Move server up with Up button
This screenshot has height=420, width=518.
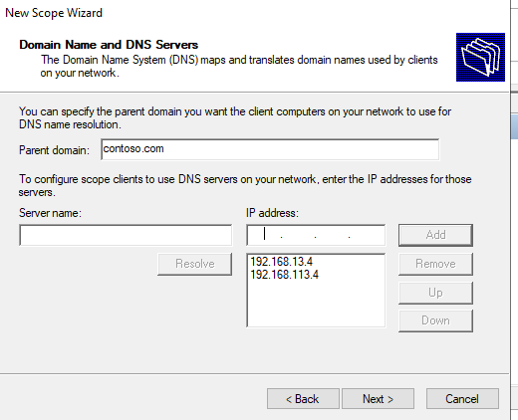tap(435, 293)
